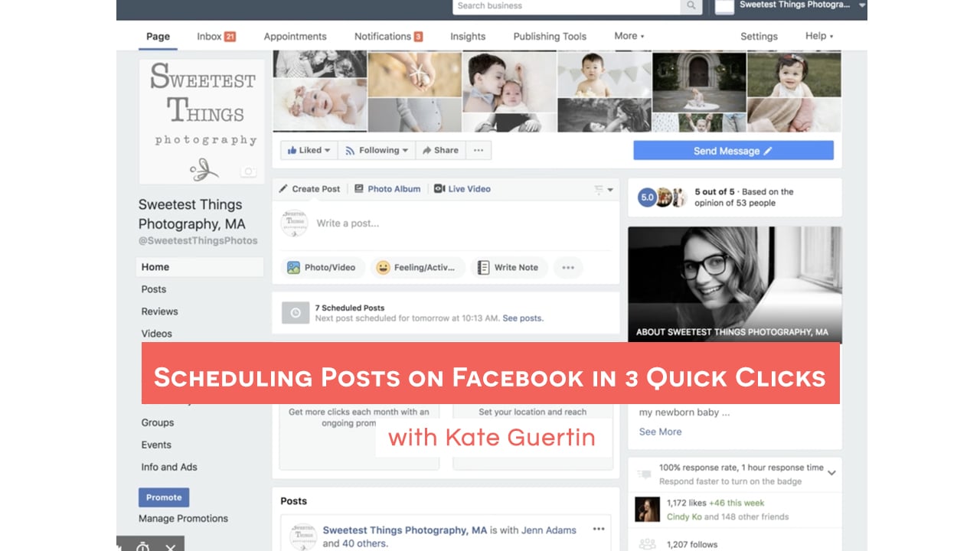
Task: Click the three-dots button beside Share
Action: (479, 151)
